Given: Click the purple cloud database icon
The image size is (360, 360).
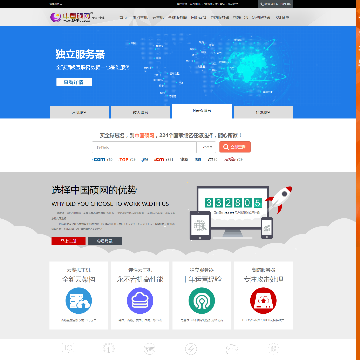Looking at the screenshot, I should [140, 301].
